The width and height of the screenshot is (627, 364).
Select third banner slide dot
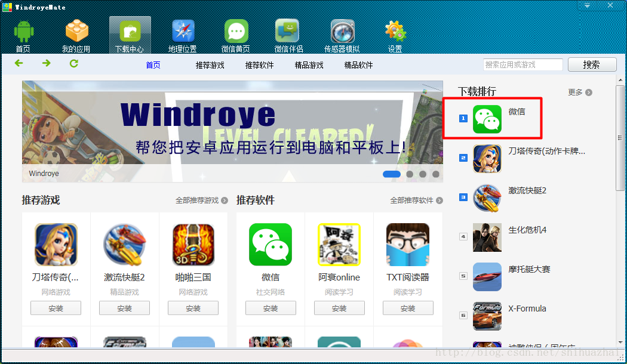(423, 174)
